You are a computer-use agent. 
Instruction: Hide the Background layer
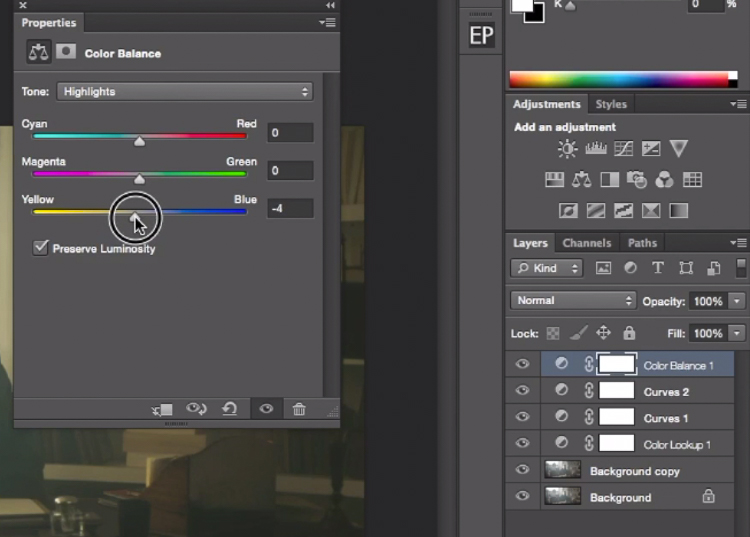tap(522, 496)
